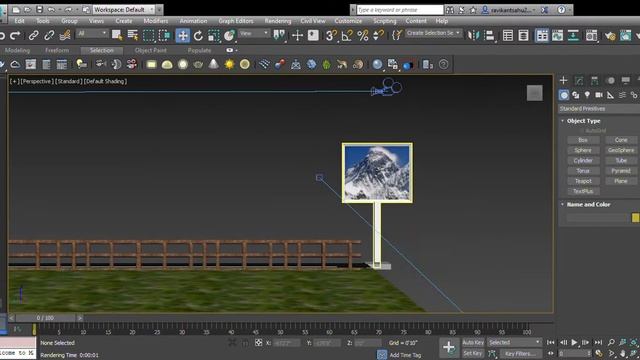Toggle Set Key mode
640x360 pixels.
(473, 353)
